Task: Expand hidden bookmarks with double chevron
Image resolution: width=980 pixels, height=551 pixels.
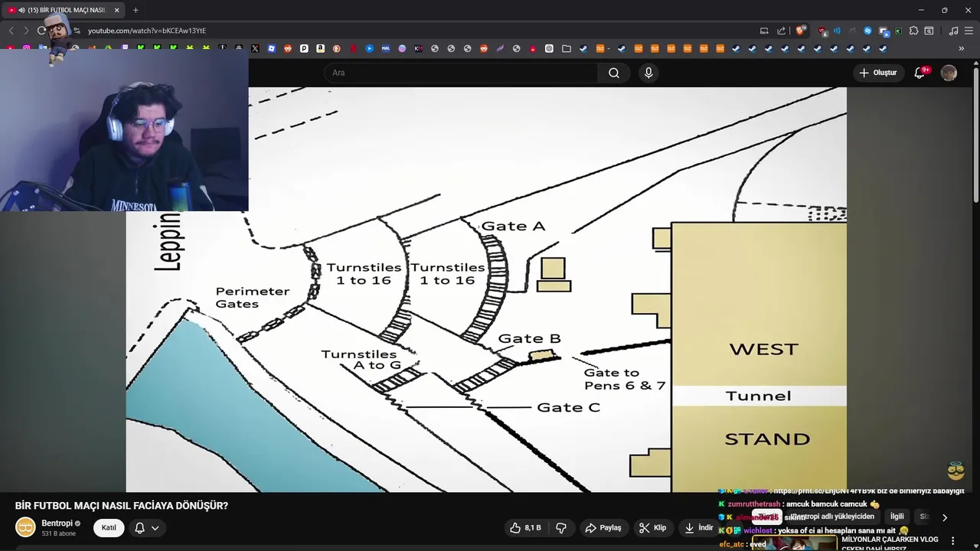Action: click(962, 48)
